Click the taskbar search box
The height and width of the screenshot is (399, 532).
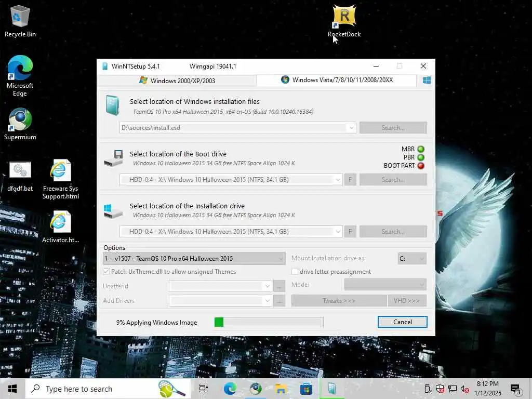pos(108,389)
